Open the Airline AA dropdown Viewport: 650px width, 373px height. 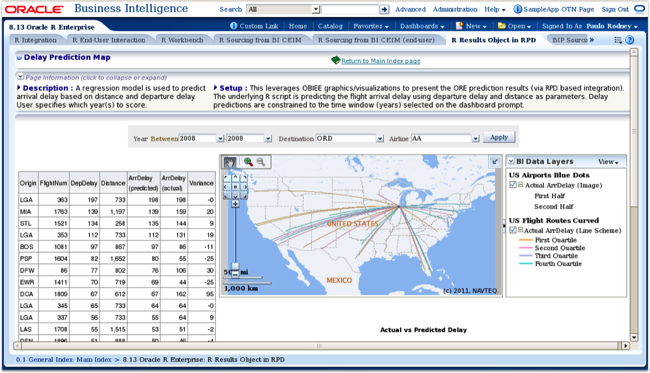[x=475, y=138]
